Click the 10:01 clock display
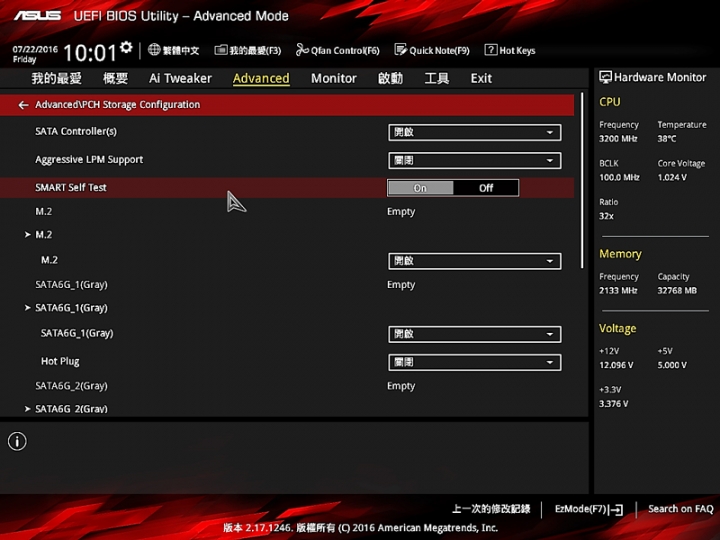720x540 pixels. click(90, 52)
